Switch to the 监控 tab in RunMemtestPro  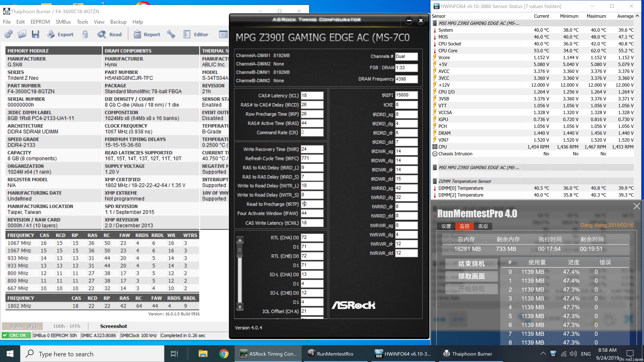[465, 226]
